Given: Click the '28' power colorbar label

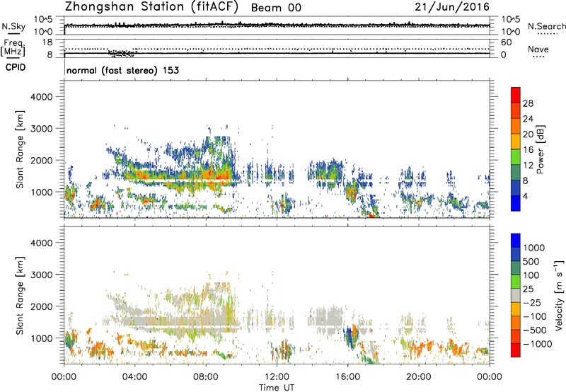Looking at the screenshot, I should [x=528, y=103].
